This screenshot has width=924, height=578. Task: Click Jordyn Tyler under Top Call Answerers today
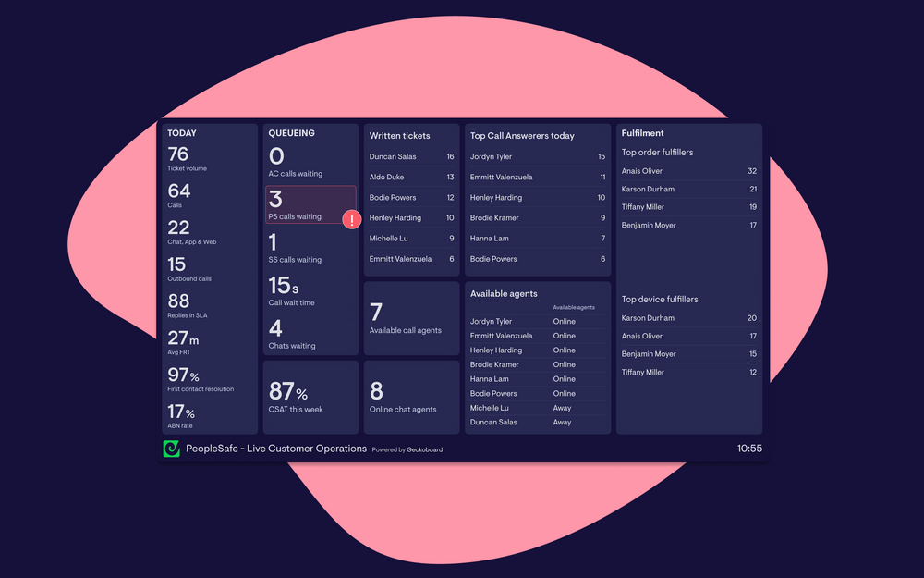(537, 155)
